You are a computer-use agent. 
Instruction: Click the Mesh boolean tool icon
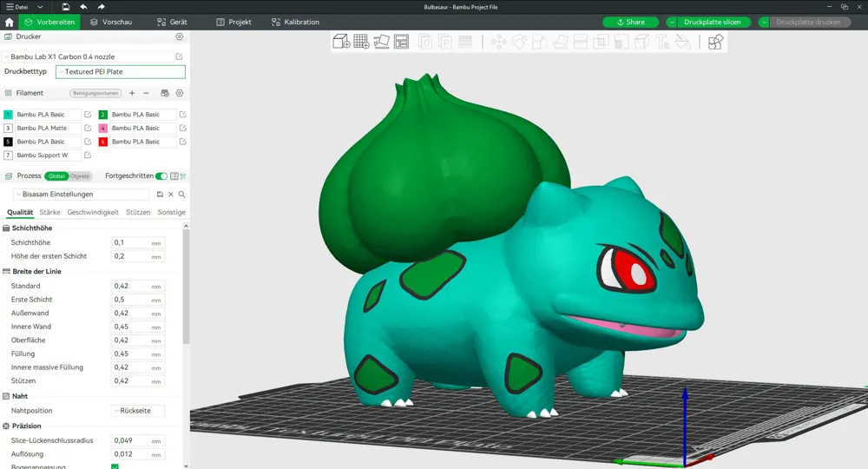tap(601, 42)
